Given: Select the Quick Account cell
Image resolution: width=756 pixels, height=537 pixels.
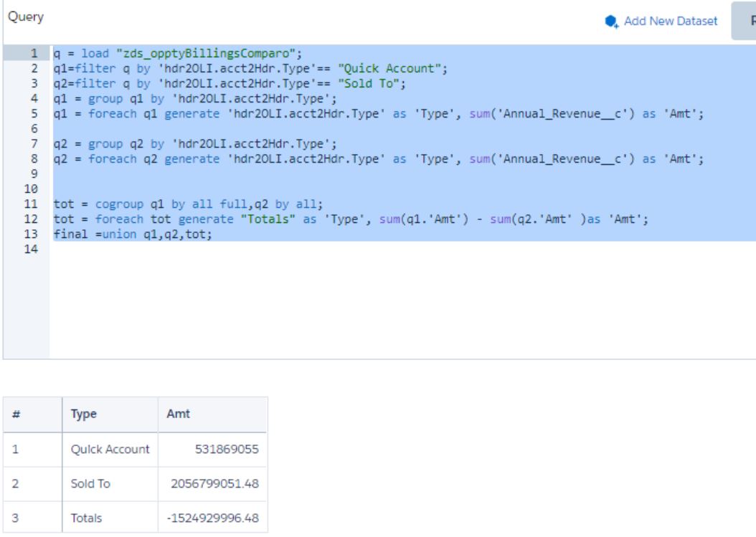Looking at the screenshot, I should pos(110,450).
